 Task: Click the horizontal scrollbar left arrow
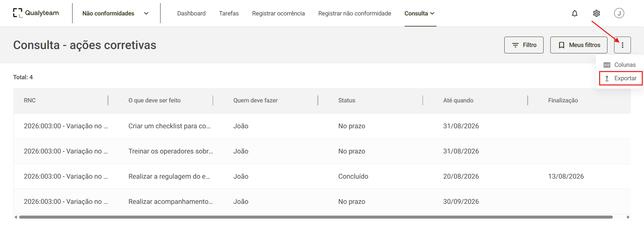[x=16, y=217]
